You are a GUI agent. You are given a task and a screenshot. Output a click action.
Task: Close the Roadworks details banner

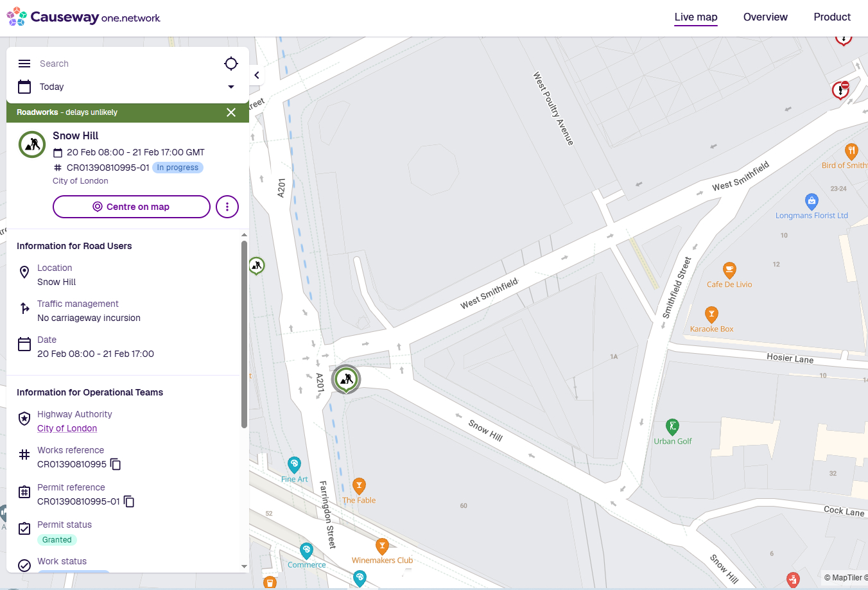[231, 112]
